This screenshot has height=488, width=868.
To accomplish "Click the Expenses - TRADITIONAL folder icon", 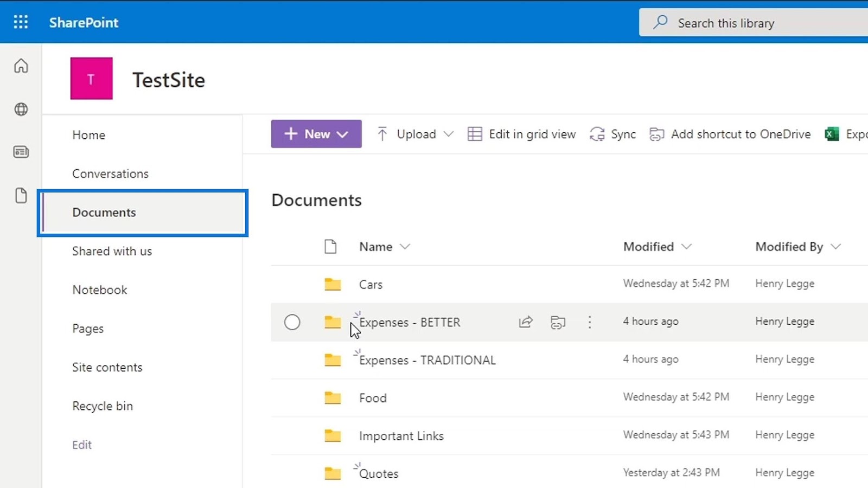I will pyautogui.click(x=333, y=360).
